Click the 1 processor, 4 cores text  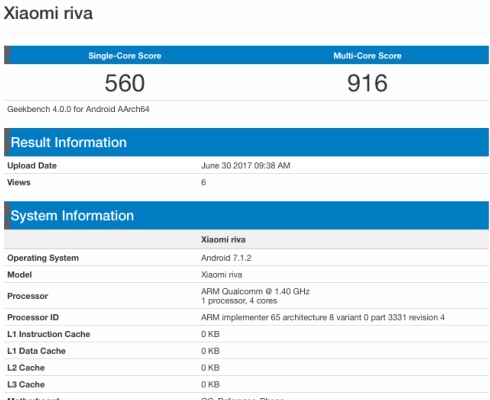pyautogui.click(x=239, y=301)
